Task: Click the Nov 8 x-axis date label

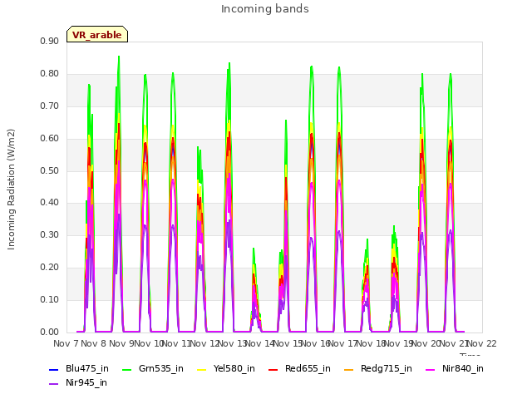Action: tap(94, 343)
